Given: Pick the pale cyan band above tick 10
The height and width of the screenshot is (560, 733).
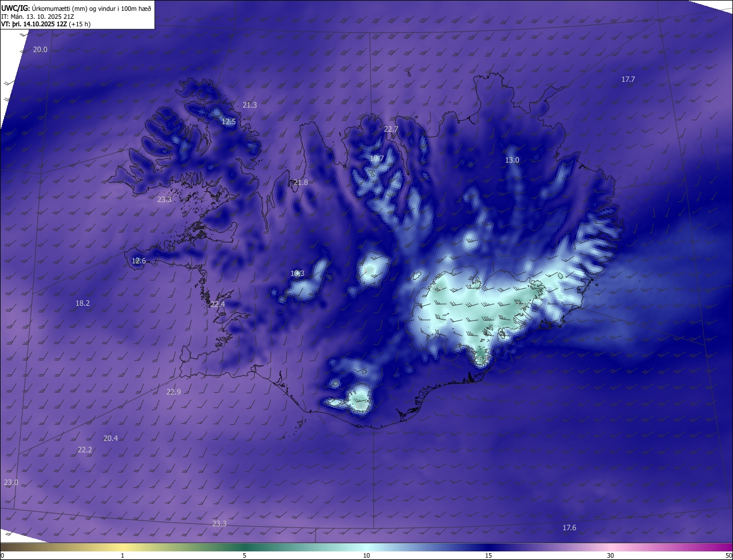Looking at the screenshot, I should click(x=366, y=547).
